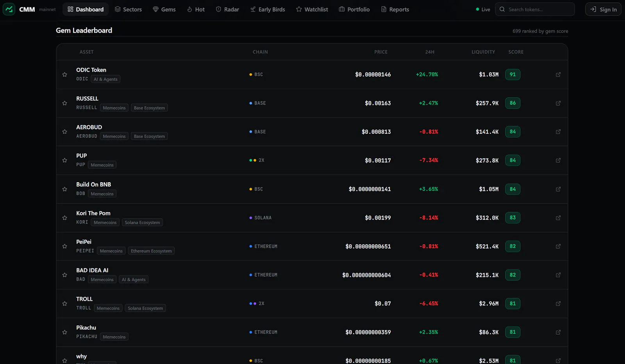625x364 pixels.
Task: Click the Sign In button
Action: (x=603, y=9)
